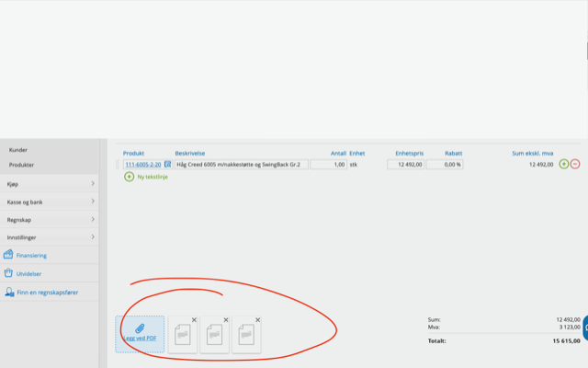Open the Kunder menu entry
This screenshot has height=368, width=588.
pyautogui.click(x=18, y=150)
